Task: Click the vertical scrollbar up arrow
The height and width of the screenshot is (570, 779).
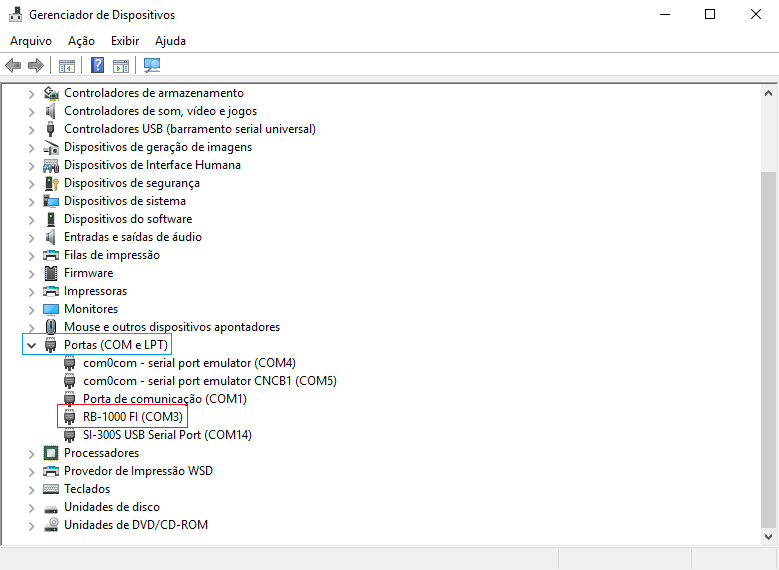Action: click(768, 92)
